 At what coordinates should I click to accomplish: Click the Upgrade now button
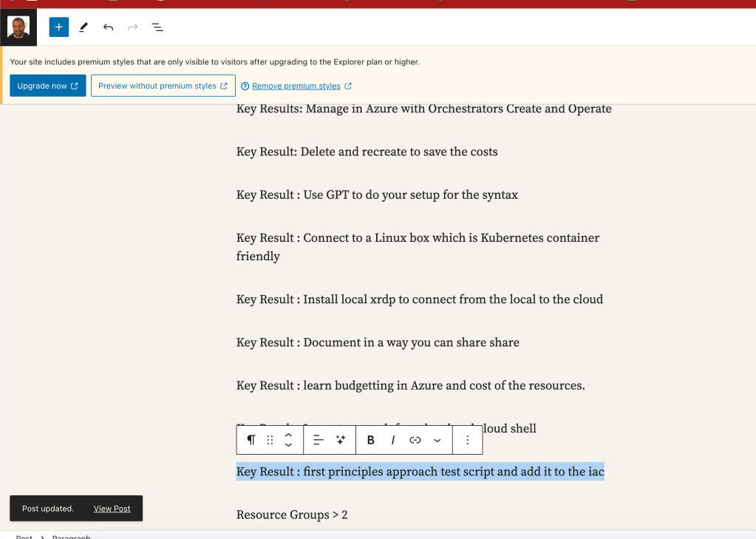click(x=48, y=86)
